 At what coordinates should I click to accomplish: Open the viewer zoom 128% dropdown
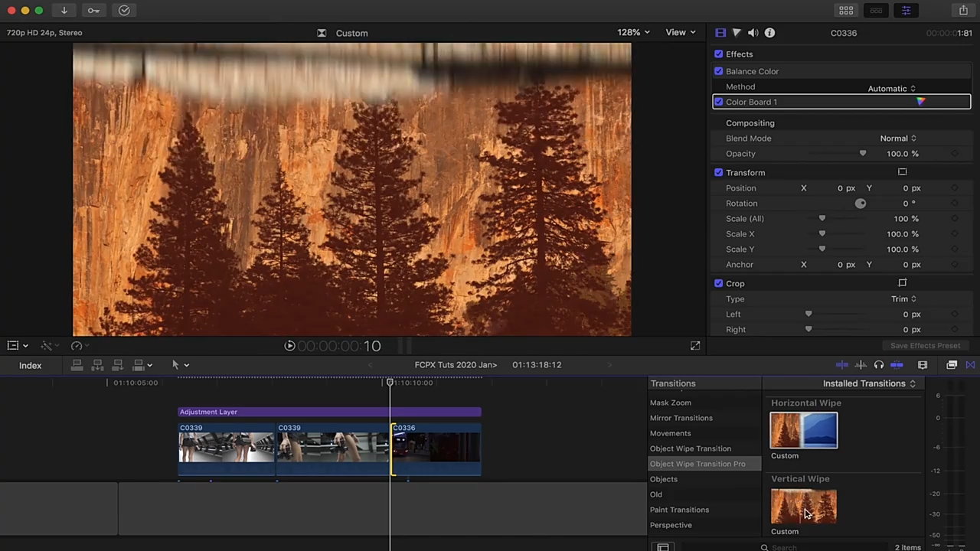[x=633, y=32]
